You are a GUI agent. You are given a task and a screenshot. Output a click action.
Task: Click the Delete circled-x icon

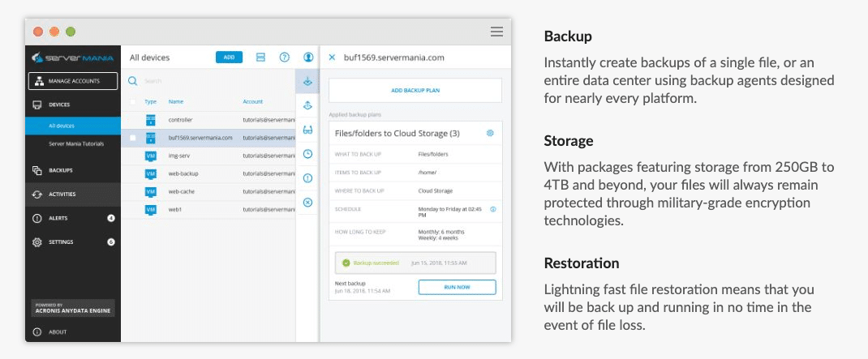click(x=307, y=203)
